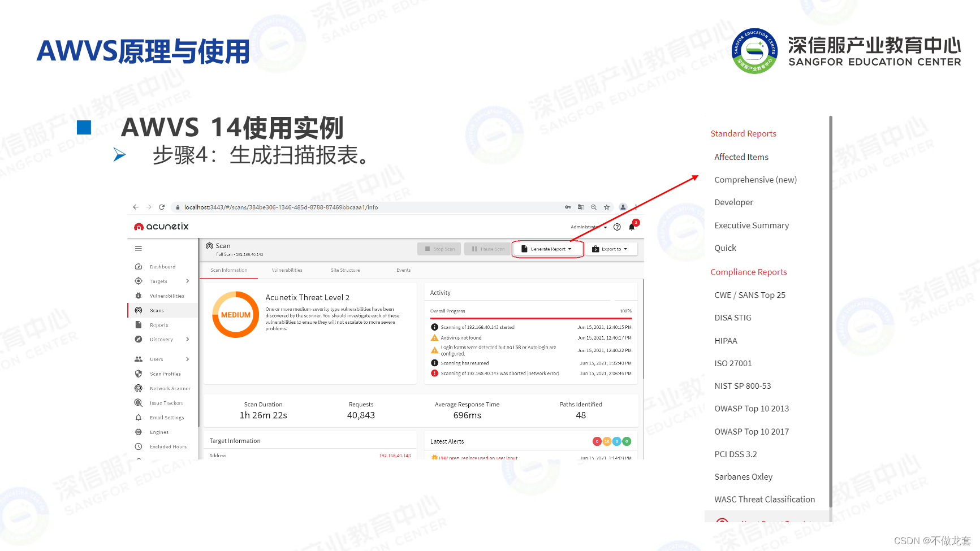
Task: Open help question mark icon
Action: [x=617, y=227]
